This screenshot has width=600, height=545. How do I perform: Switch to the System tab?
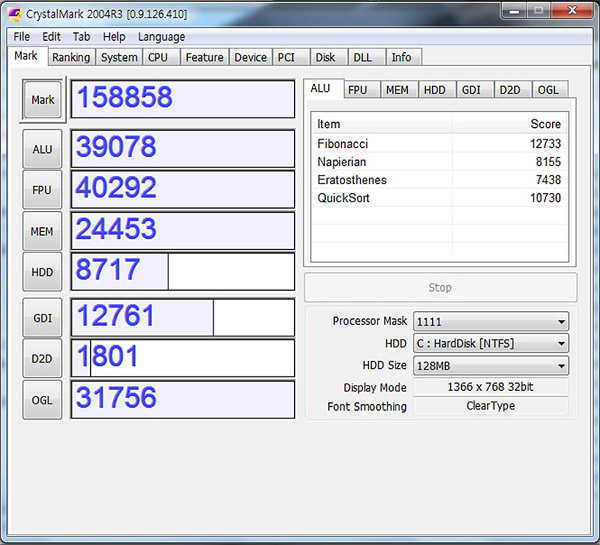(119, 57)
